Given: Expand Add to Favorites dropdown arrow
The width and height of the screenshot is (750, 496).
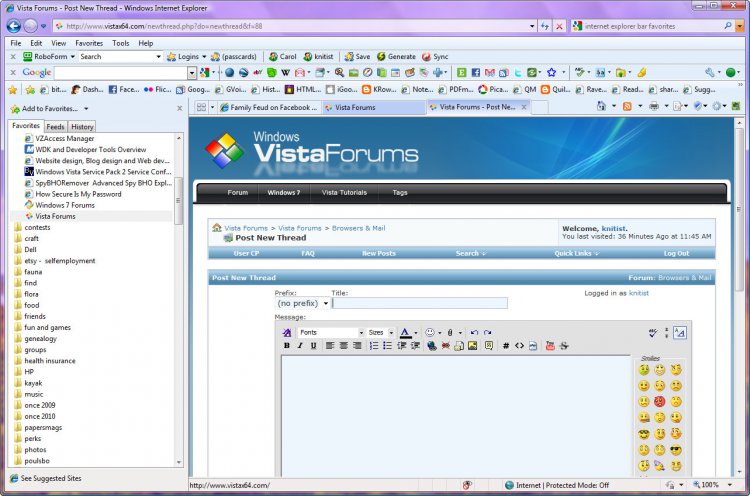Looking at the screenshot, I should point(86,109).
